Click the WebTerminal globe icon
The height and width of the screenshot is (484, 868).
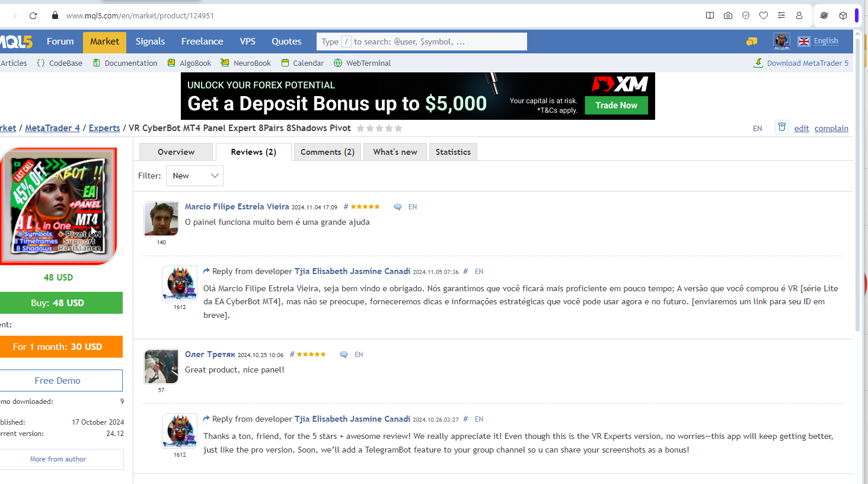click(x=338, y=63)
